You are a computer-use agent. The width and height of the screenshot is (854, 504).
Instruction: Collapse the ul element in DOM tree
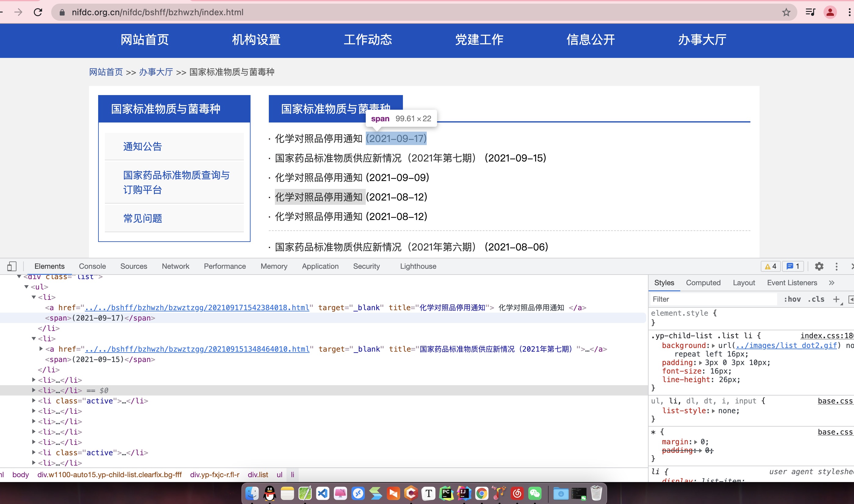point(27,287)
